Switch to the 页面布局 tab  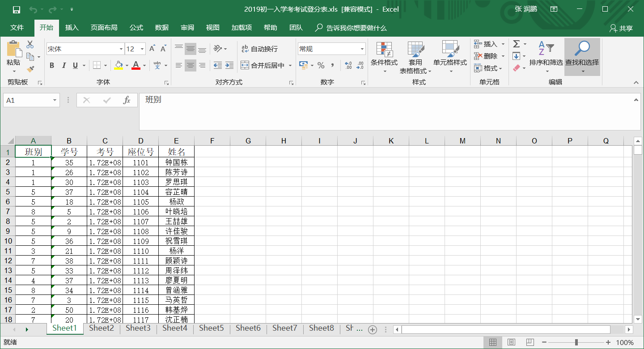[104, 28]
